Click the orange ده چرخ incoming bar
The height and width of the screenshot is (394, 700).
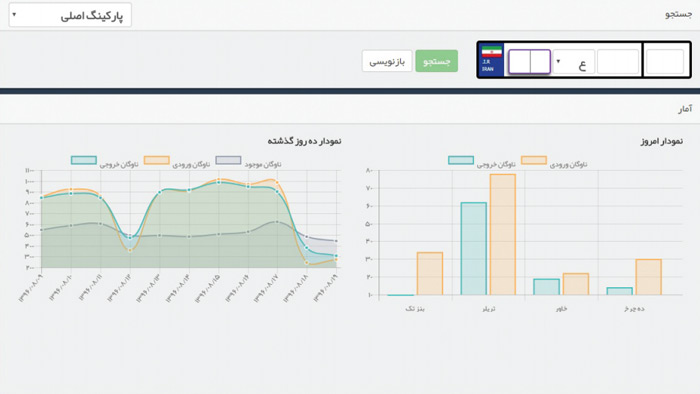649,277
